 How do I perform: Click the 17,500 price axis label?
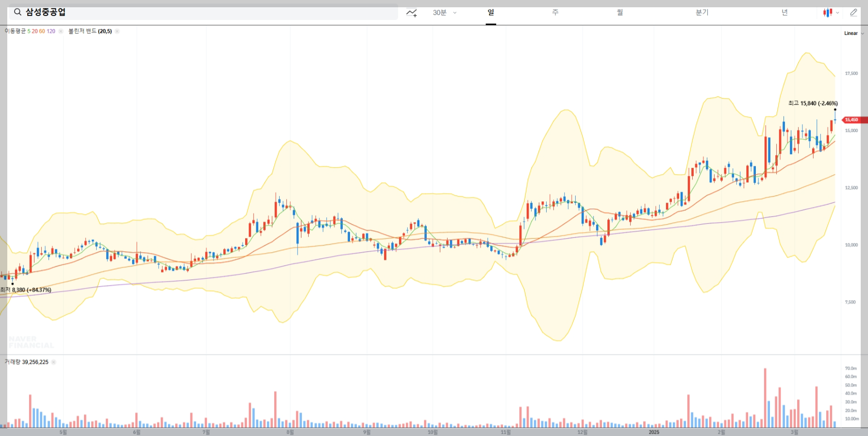[x=851, y=74]
